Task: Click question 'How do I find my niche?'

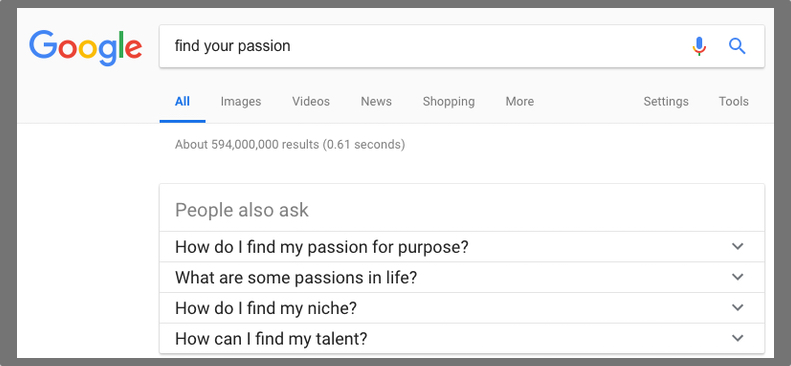Action: (266, 308)
